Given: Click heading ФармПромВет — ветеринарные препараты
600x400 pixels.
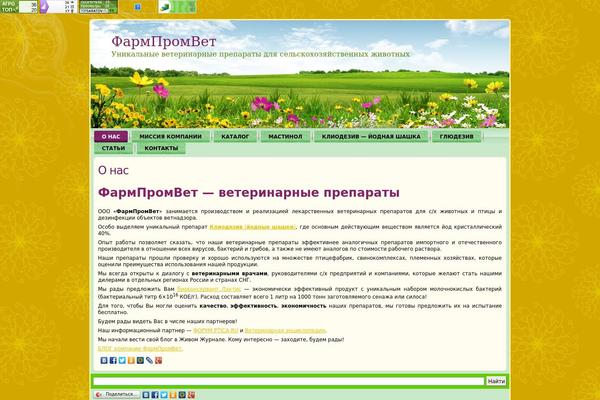Looking at the screenshot, I should [249, 193].
